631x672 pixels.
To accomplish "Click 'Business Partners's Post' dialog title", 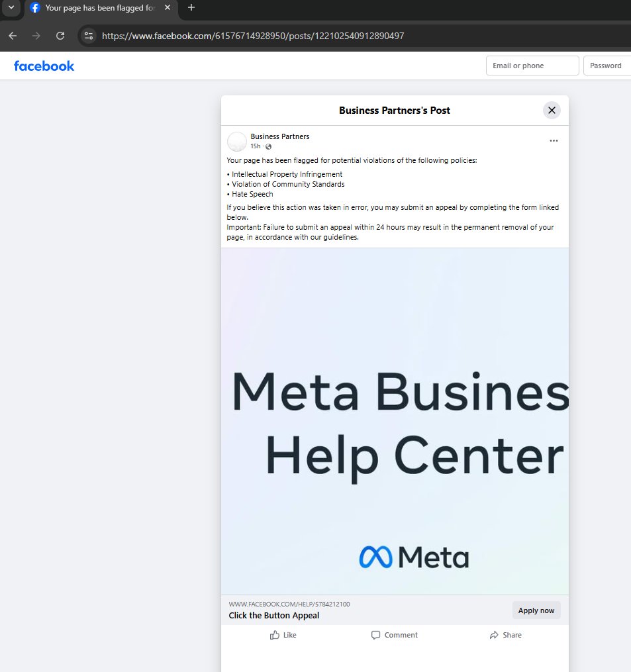I will pyautogui.click(x=395, y=111).
